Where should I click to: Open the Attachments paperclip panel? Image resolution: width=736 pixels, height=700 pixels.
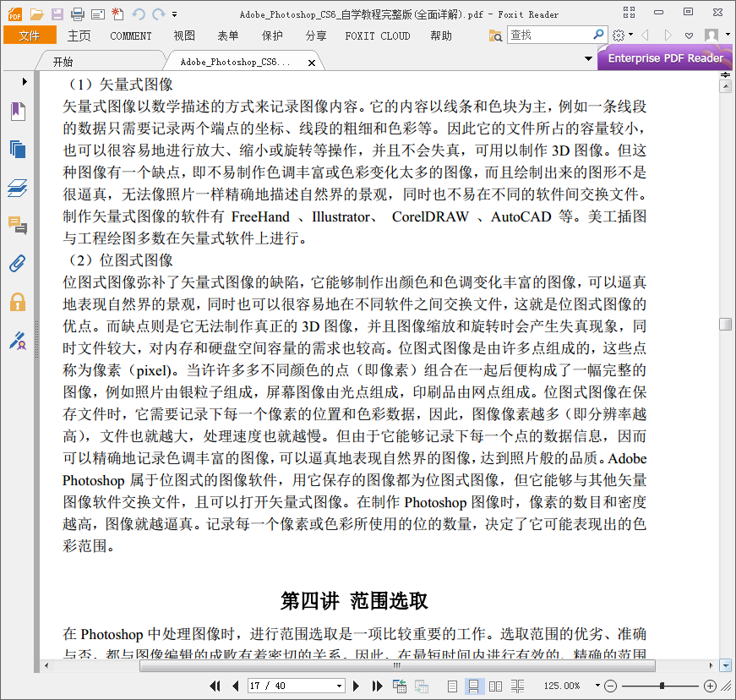click(x=18, y=264)
